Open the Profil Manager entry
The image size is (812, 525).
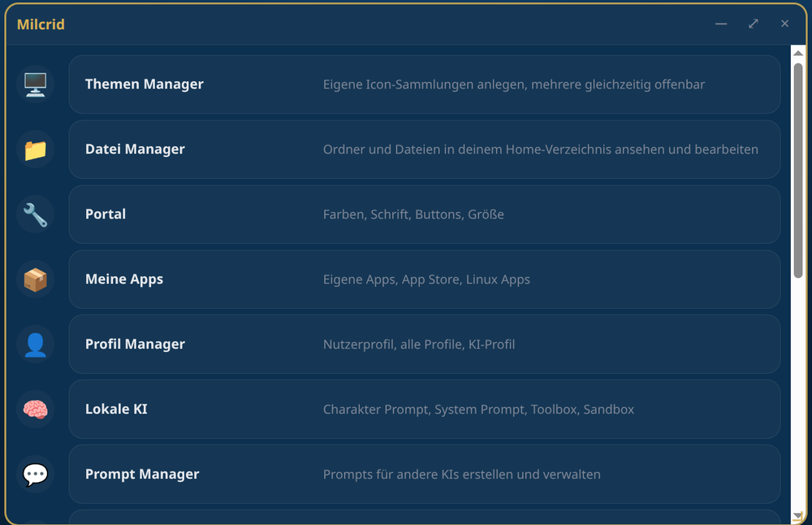[x=424, y=344]
